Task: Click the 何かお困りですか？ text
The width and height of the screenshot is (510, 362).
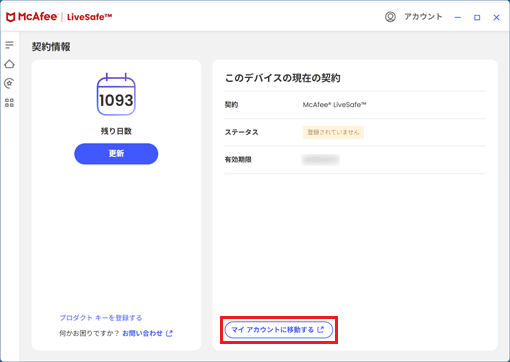Action: point(89,333)
